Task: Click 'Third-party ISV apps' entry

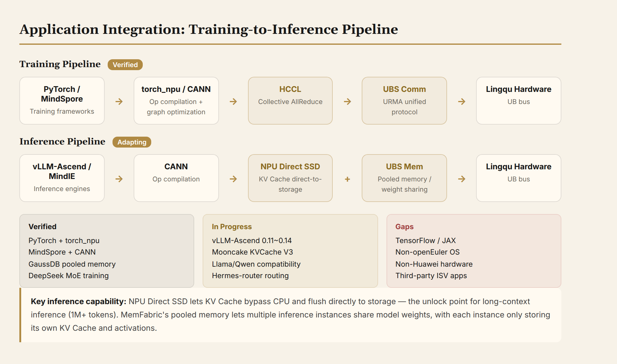Action: 431,276
